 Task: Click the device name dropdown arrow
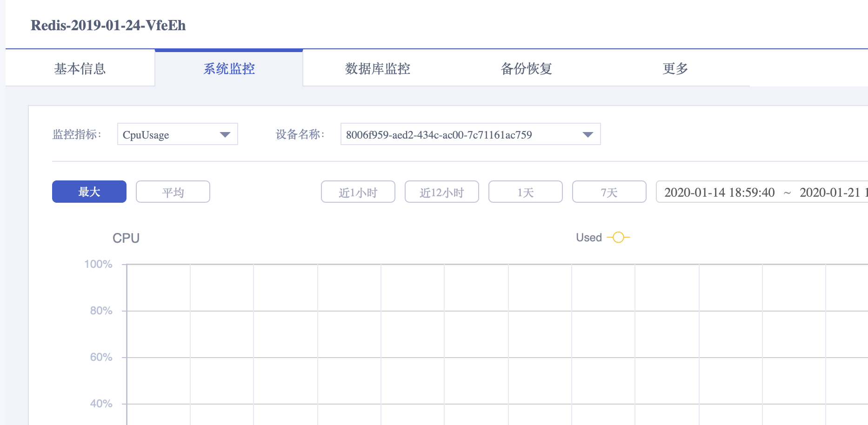coord(588,135)
